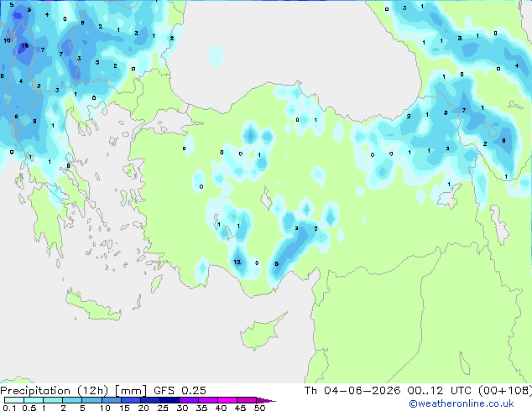Click the '18' precipitation value on the map
532x411 pixels.
25,45
